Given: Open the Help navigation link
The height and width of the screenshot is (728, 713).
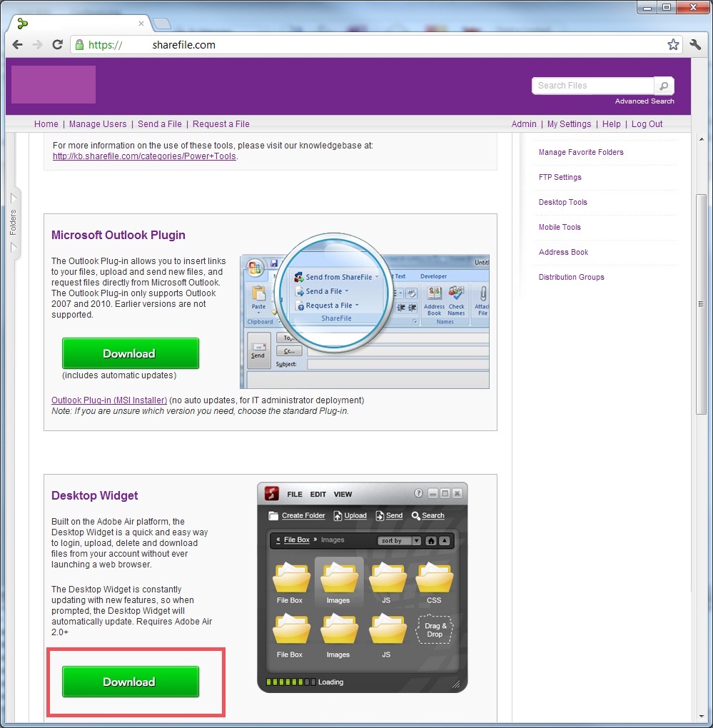Looking at the screenshot, I should 612,124.
